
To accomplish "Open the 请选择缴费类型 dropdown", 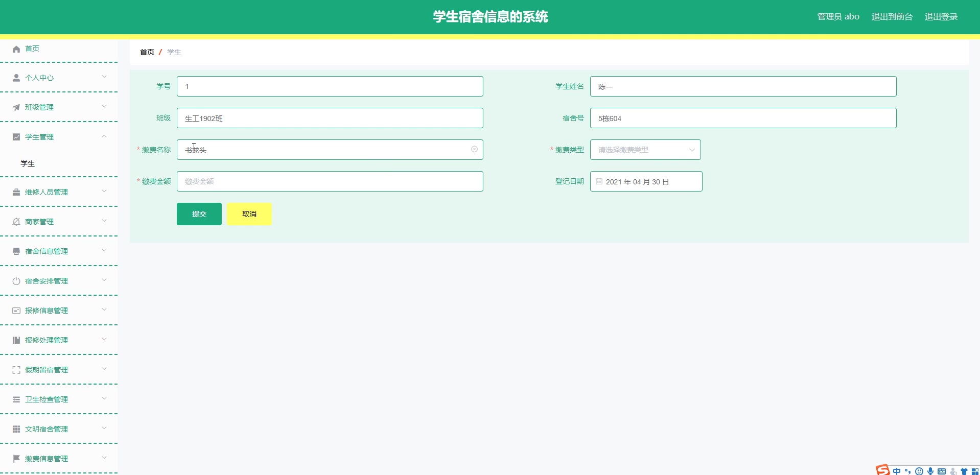I will 645,150.
